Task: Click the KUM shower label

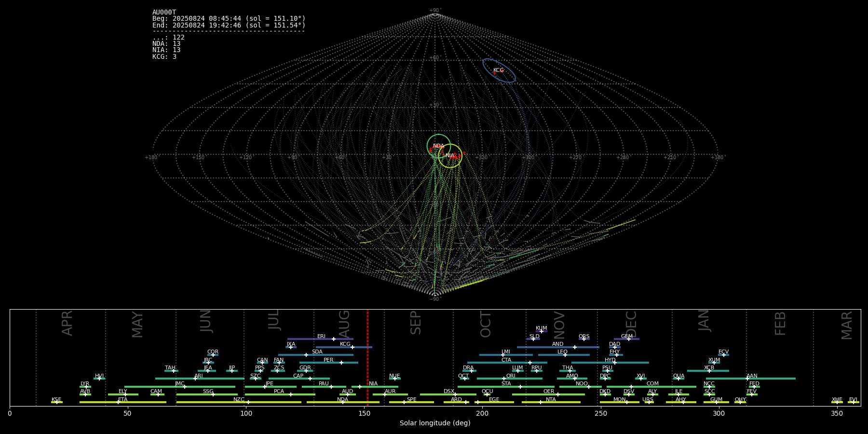Action: [x=542, y=328]
